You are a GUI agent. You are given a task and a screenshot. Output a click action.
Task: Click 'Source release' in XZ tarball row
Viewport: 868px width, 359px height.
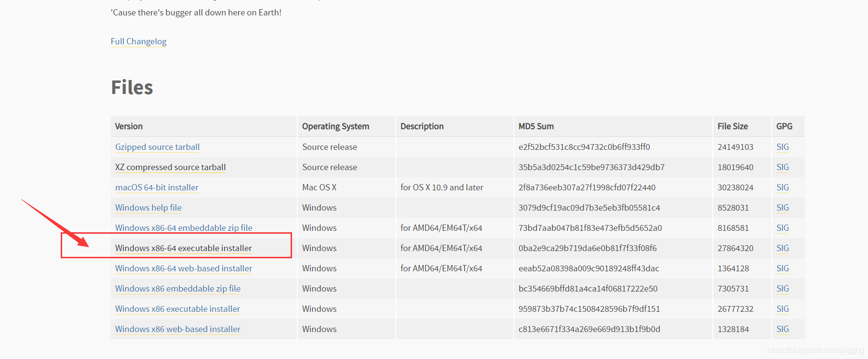tap(330, 167)
